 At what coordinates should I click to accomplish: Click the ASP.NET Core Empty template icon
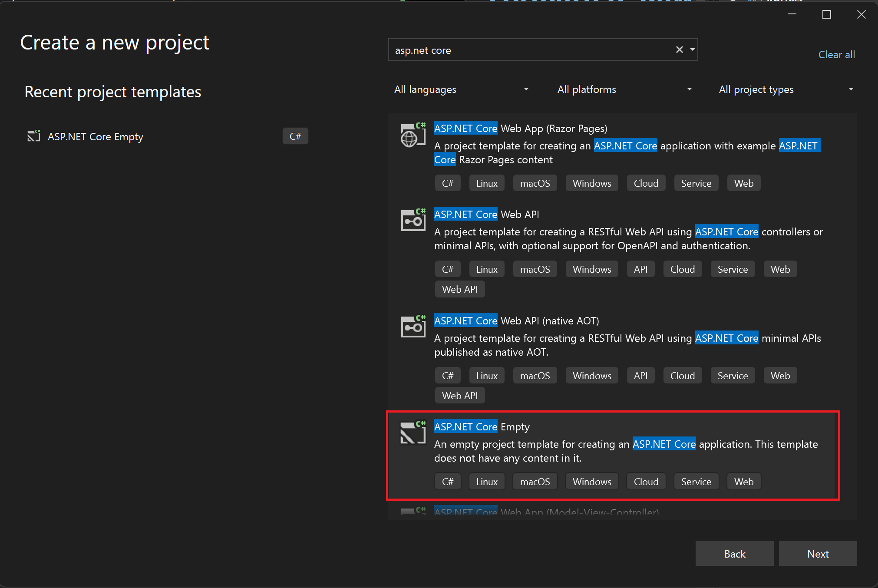(412, 433)
